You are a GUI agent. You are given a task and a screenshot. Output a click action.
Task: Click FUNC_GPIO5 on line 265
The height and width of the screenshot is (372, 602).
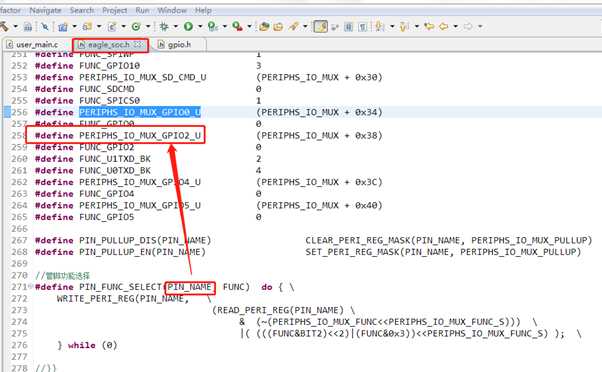pos(107,217)
